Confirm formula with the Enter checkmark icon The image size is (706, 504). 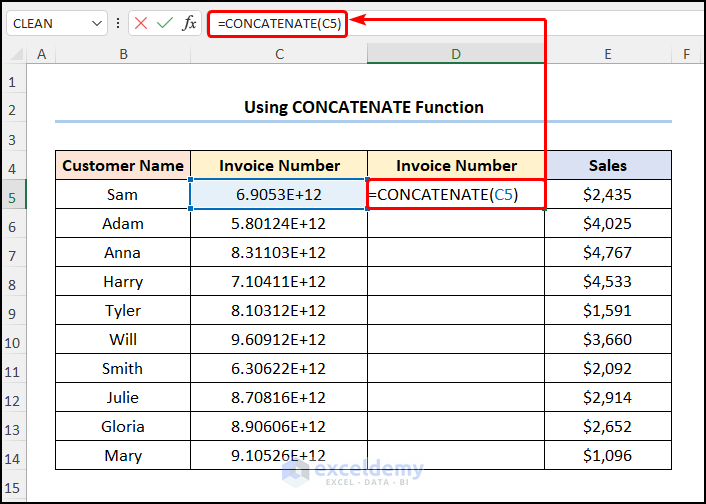(165, 23)
